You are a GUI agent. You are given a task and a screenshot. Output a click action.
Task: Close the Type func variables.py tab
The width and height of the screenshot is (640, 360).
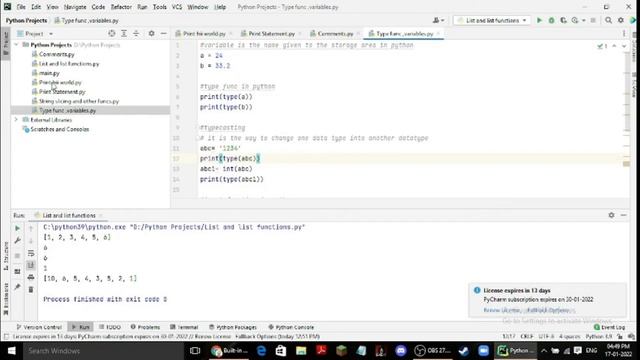point(438,33)
